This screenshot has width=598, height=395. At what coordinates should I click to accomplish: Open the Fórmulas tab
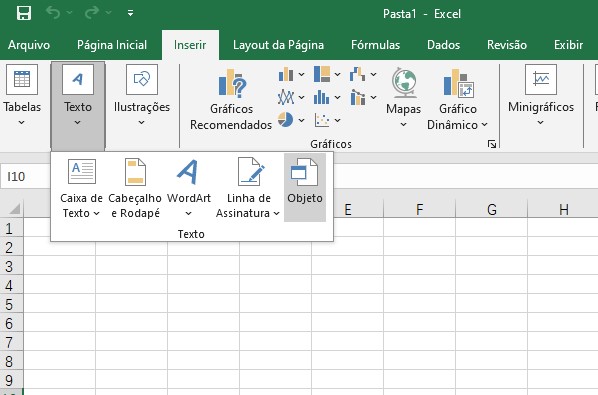point(375,45)
